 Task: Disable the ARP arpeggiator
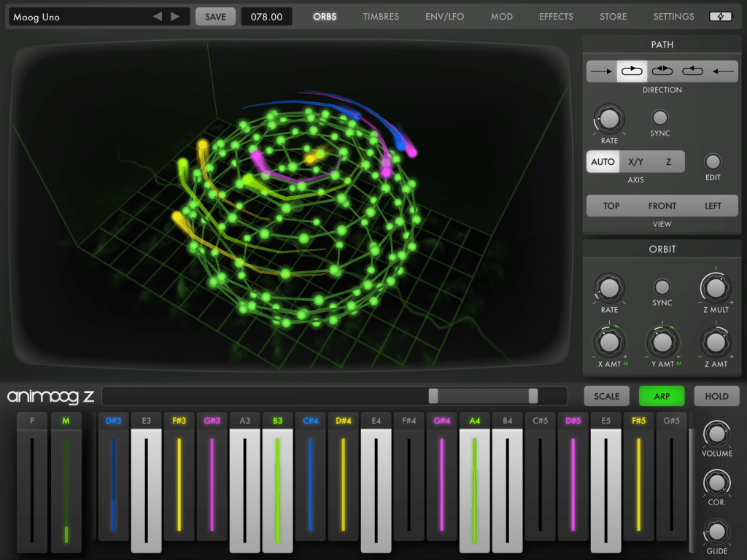pos(662,396)
